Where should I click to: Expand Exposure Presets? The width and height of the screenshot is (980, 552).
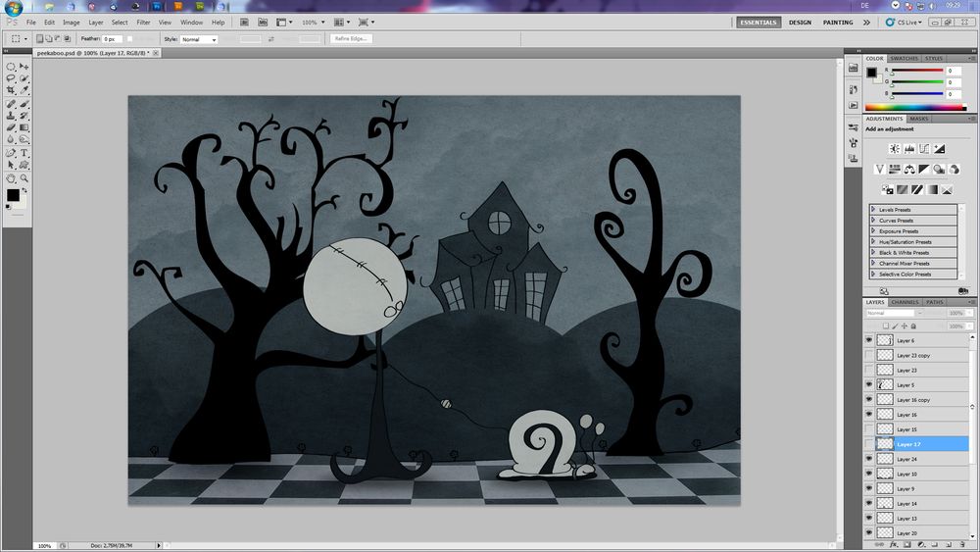tap(873, 230)
